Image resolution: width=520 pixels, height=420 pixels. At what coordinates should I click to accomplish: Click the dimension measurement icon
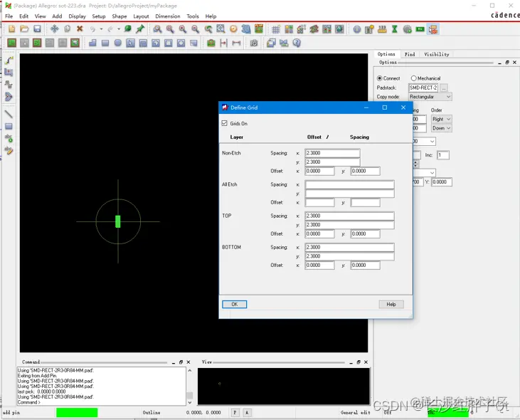point(236,43)
